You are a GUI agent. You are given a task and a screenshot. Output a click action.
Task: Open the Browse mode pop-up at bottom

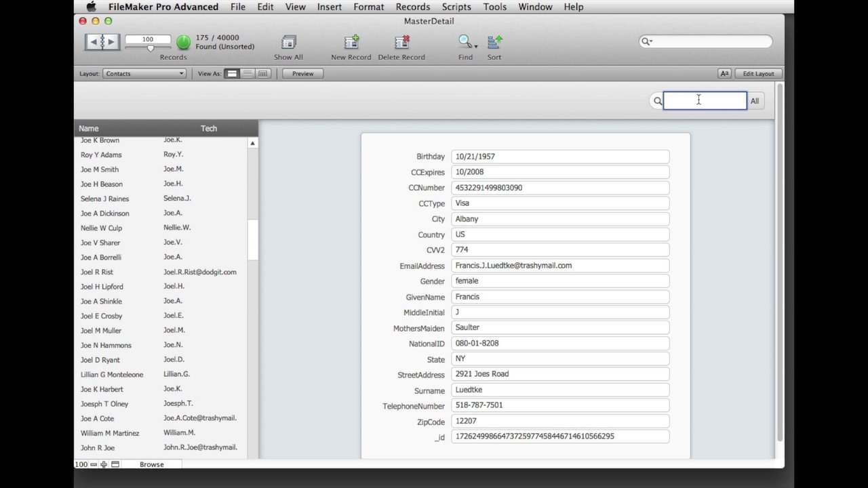coord(152,464)
